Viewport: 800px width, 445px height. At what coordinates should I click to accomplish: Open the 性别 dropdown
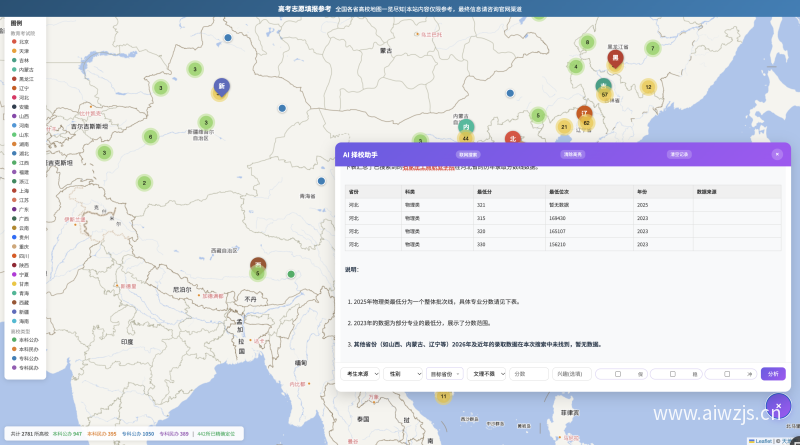click(x=403, y=374)
